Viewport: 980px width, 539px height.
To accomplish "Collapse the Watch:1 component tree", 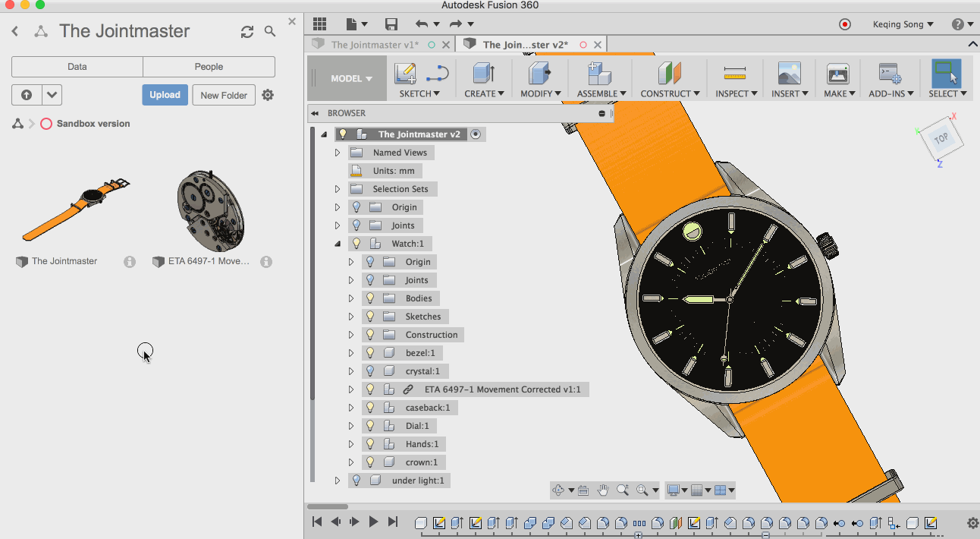I will pyautogui.click(x=338, y=244).
